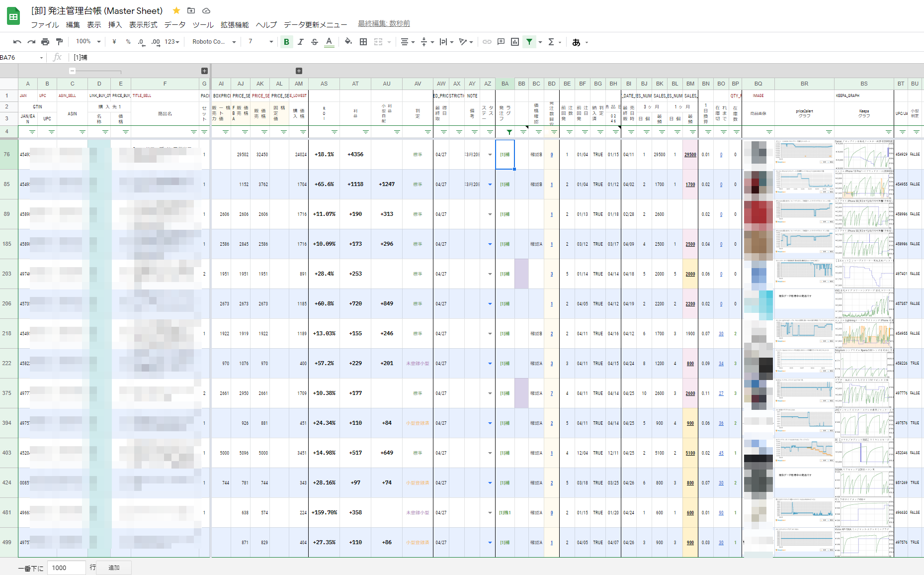Open the functions sigma icon
The height and width of the screenshot is (575, 924).
pos(551,42)
